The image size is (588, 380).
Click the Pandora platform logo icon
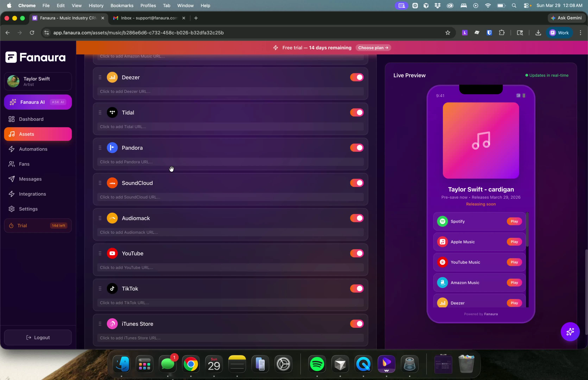(112, 148)
